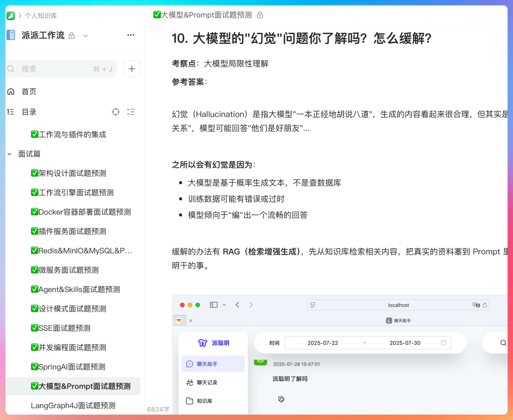The image size is (513, 420).
Task: Open the more options ellipsis menu
Action: point(131,35)
